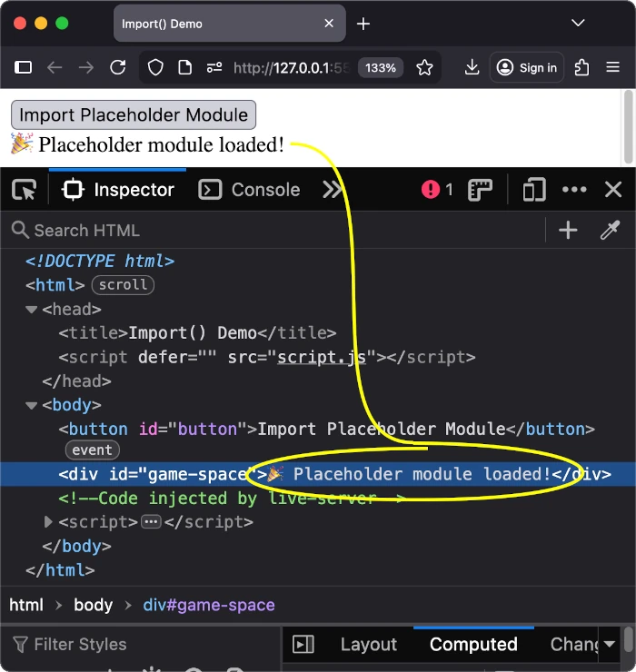Image resolution: width=636 pixels, height=672 pixels.
Task: Switch to the Console tab
Action: [x=249, y=190]
